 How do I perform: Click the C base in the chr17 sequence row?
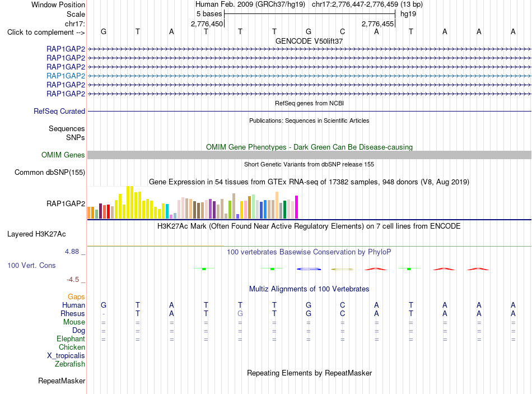click(x=342, y=31)
